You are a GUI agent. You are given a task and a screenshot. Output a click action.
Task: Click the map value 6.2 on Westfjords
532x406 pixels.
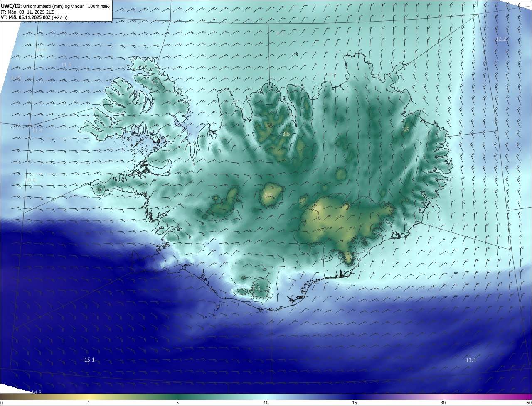coord(156,83)
